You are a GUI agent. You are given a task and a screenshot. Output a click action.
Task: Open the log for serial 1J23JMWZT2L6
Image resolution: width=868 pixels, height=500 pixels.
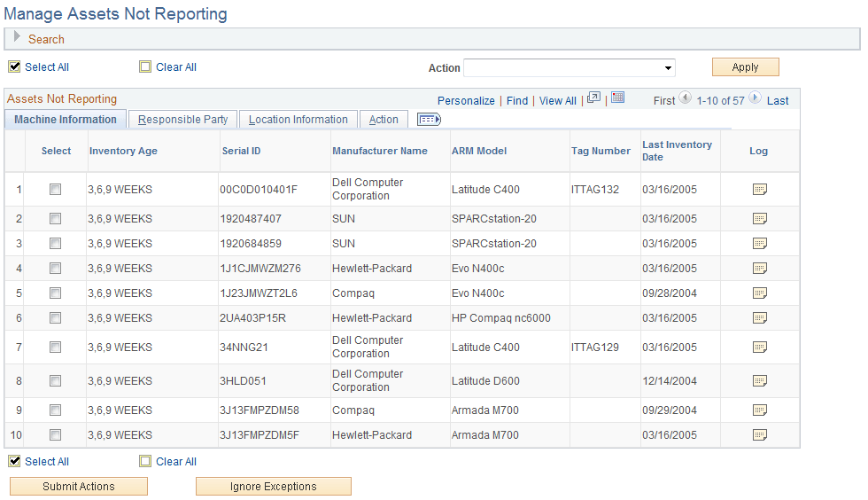pos(760,293)
